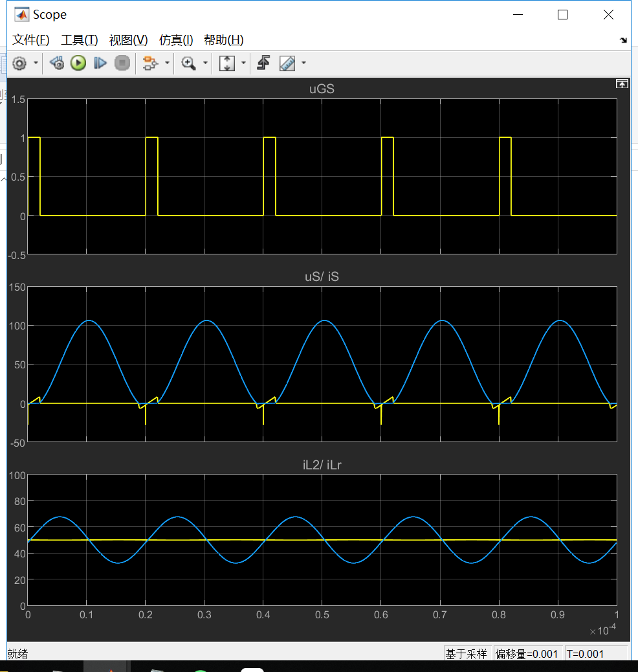Expand the zoom tool dropdown arrow

point(205,63)
